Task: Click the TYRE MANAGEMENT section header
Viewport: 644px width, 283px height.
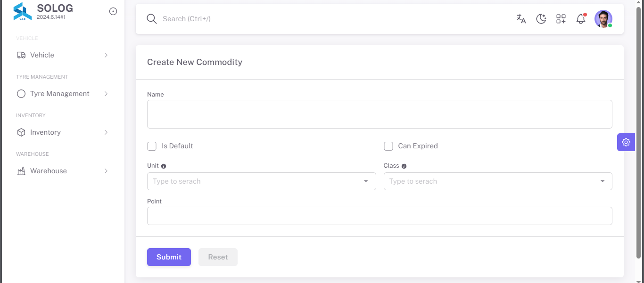Action: (x=42, y=77)
